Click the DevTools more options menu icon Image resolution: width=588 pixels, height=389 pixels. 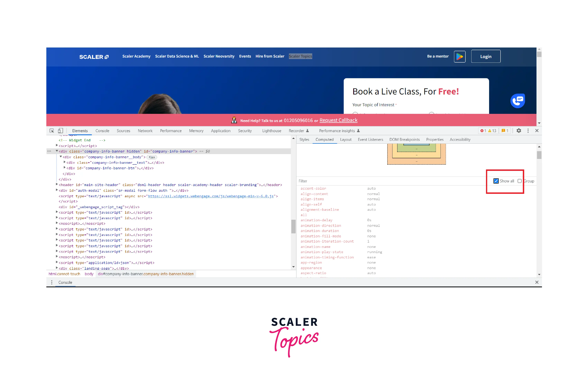tap(528, 131)
